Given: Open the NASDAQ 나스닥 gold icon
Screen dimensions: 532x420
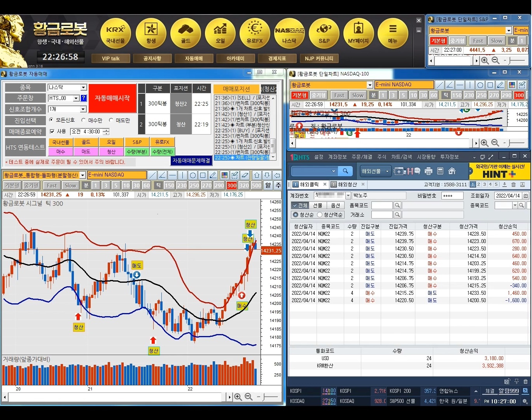Looking at the screenshot, I should 289,34.
